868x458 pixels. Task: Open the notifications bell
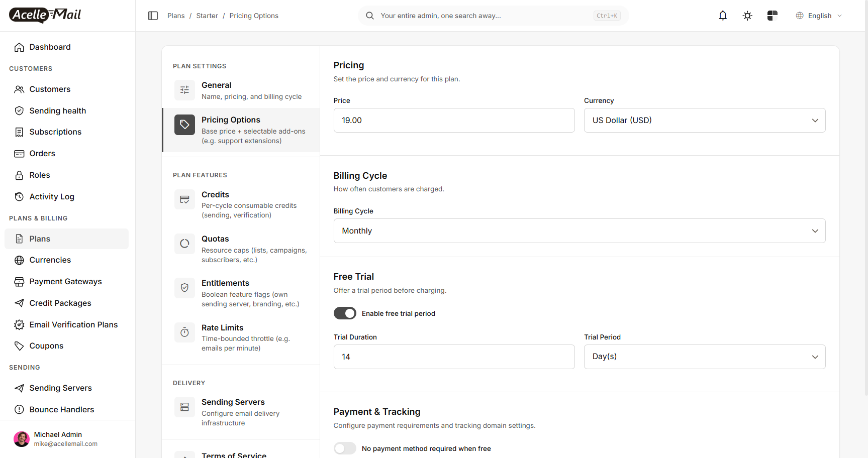point(723,16)
